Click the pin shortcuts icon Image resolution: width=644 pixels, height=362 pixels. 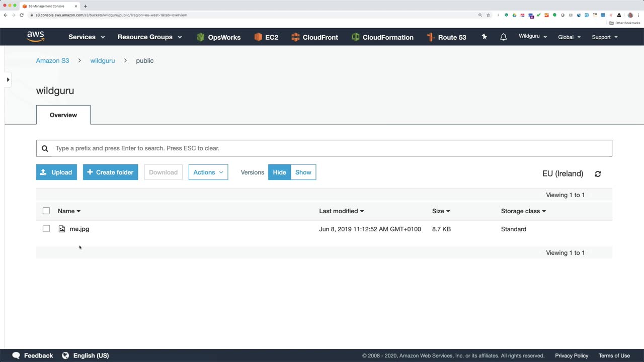tap(484, 37)
